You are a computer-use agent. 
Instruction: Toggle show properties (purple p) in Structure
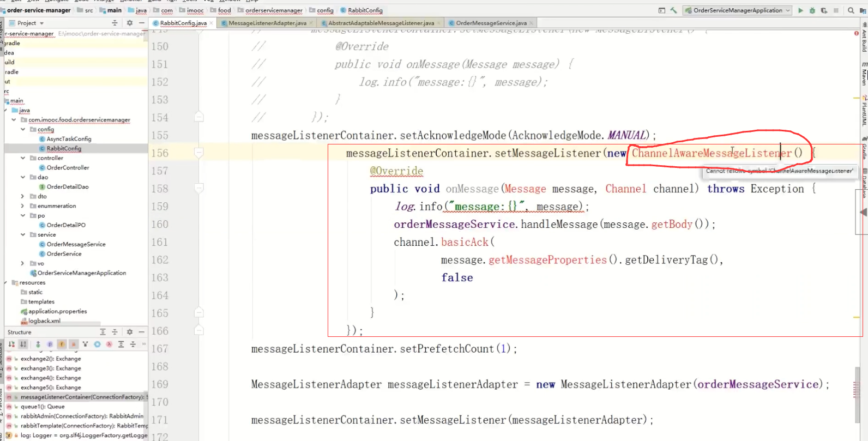coord(50,344)
